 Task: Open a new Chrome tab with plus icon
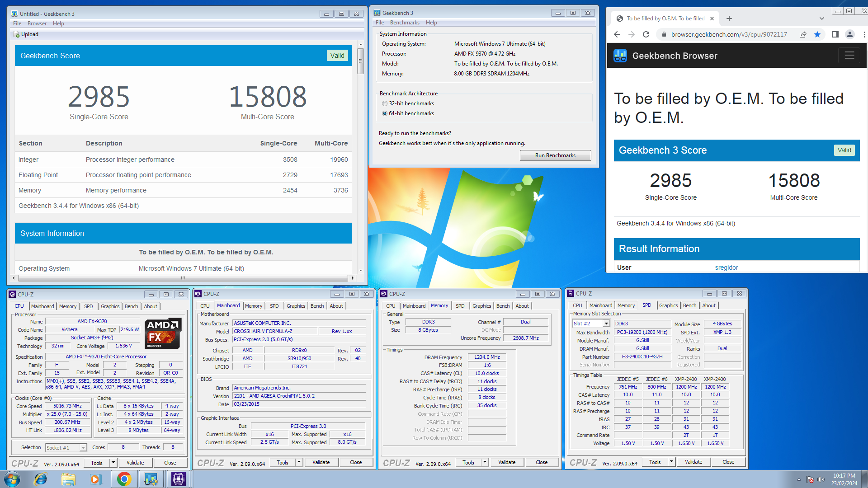pos(729,19)
